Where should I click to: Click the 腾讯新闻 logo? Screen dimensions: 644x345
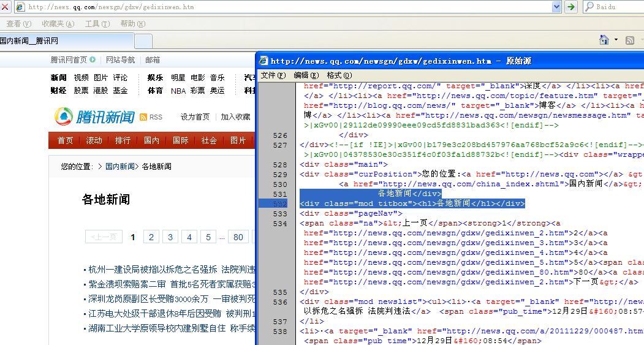pos(94,117)
